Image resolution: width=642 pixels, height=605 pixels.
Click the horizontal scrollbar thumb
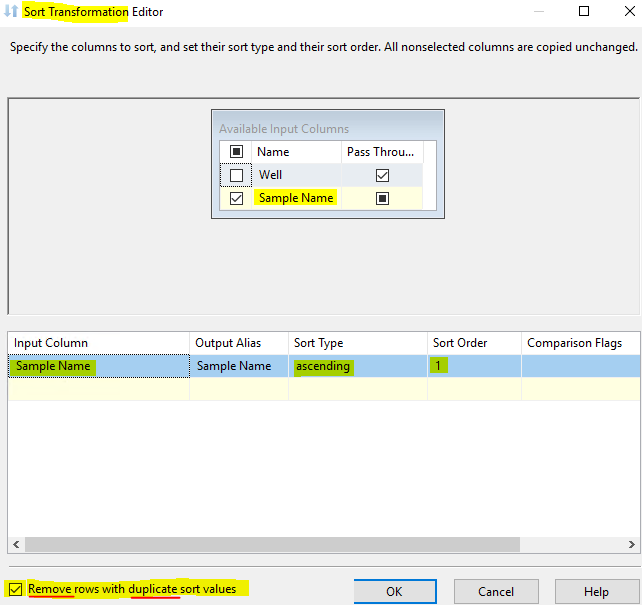[272, 544]
